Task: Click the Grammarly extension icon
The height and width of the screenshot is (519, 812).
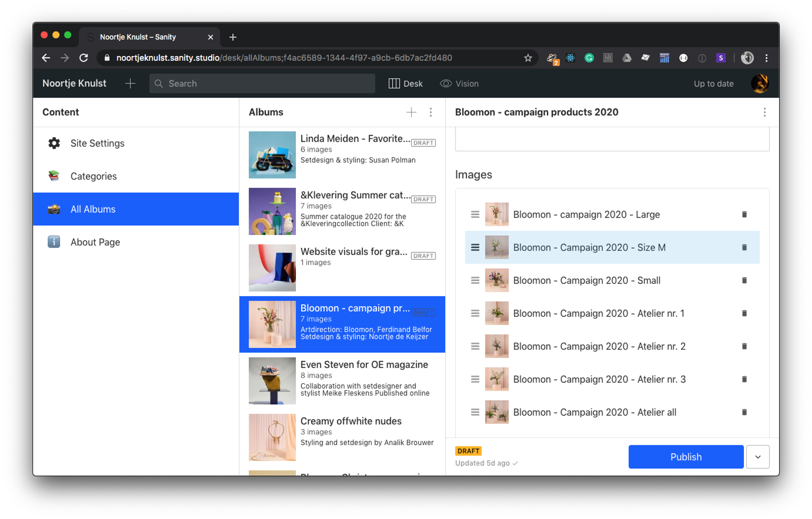Action: (x=589, y=58)
